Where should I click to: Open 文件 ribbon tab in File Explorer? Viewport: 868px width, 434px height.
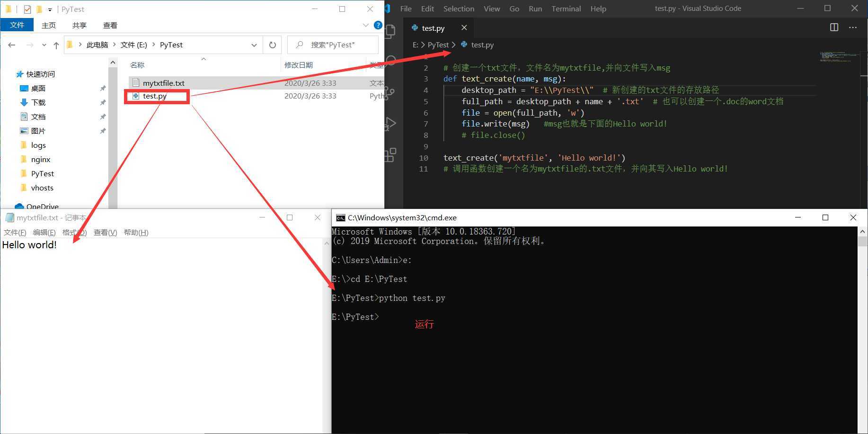[x=17, y=25]
